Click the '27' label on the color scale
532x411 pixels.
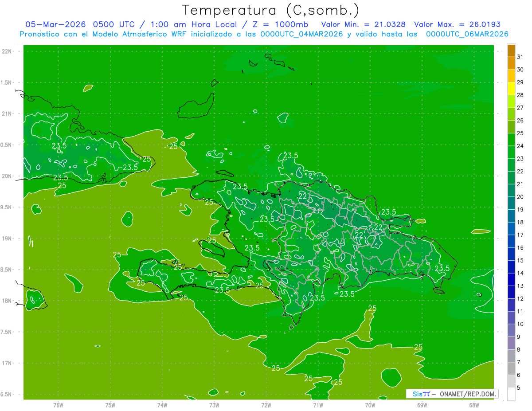coord(520,108)
